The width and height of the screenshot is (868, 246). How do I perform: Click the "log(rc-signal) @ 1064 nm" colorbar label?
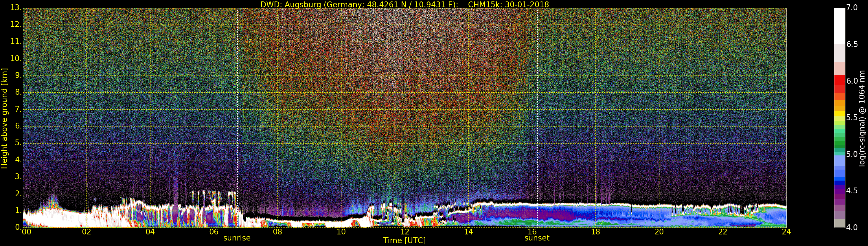tap(862, 118)
